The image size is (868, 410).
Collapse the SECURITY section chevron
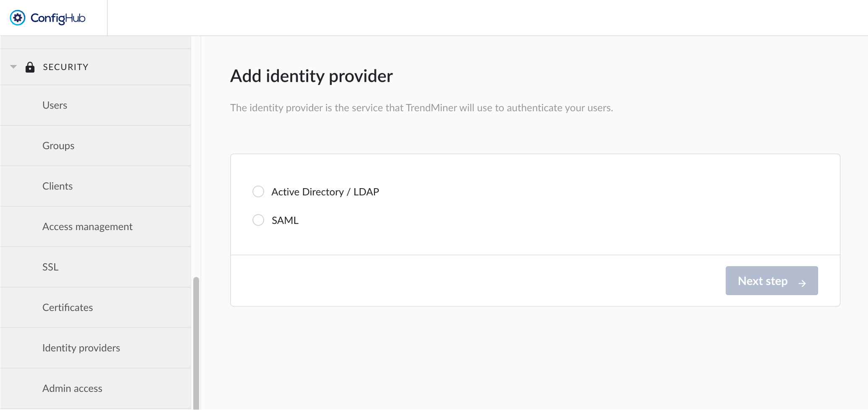tap(13, 66)
